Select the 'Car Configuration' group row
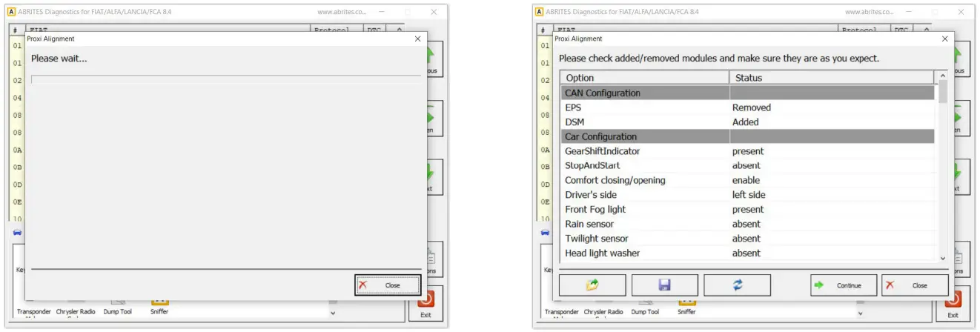Image resolution: width=980 pixels, height=332 pixels. [x=747, y=136]
